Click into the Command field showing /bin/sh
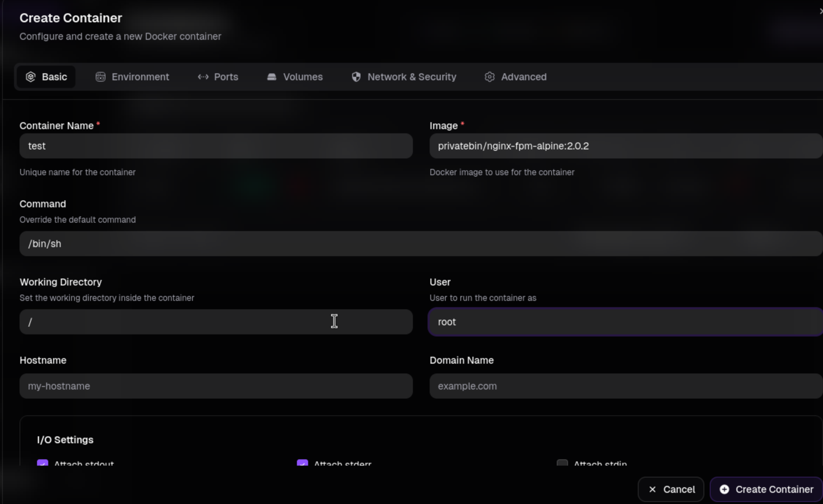Viewport: 823px width, 504px height. [x=419, y=244]
